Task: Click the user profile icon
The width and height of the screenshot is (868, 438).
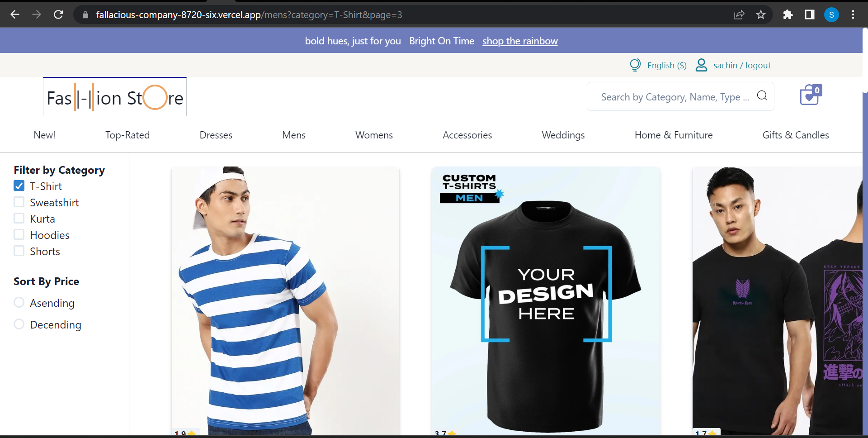Action: tap(701, 65)
